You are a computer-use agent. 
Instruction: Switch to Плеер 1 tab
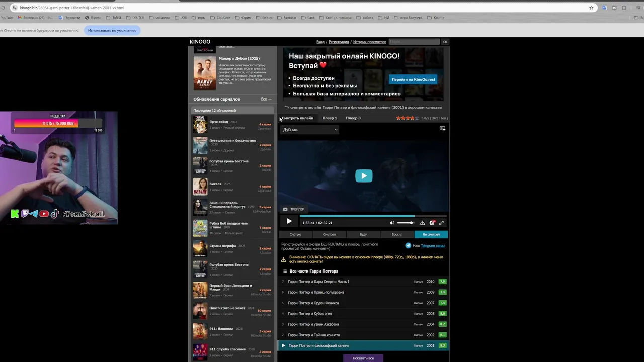[x=330, y=118]
